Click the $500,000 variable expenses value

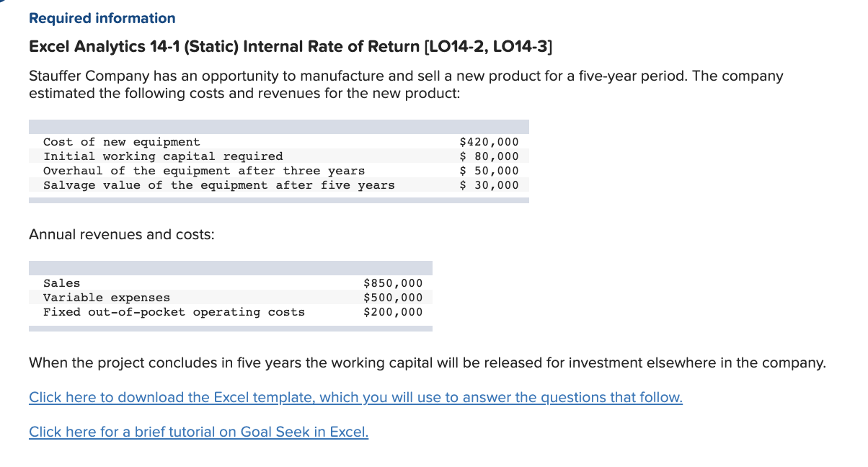click(394, 297)
